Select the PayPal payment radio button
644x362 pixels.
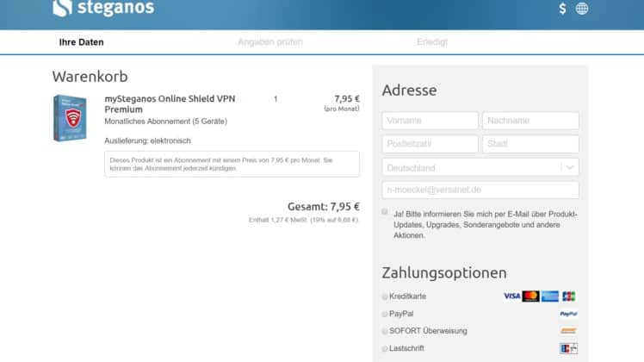(x=385, y=315)
